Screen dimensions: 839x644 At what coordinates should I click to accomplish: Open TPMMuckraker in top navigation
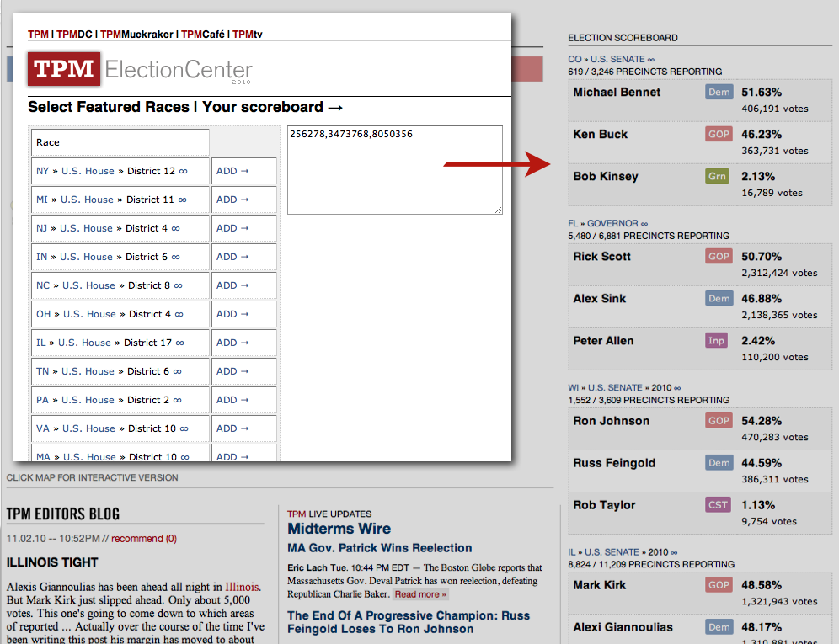[136, 35]
